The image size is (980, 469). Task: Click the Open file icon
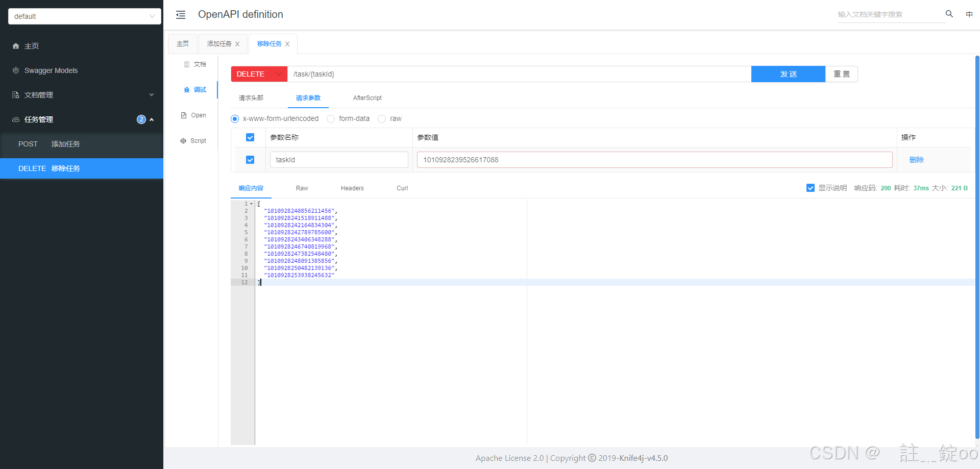(184, 115)
